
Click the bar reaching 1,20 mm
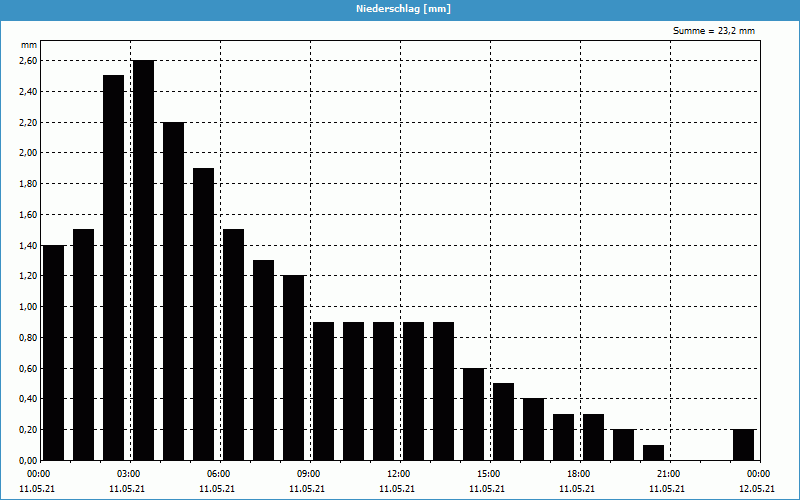click(293, 368)
